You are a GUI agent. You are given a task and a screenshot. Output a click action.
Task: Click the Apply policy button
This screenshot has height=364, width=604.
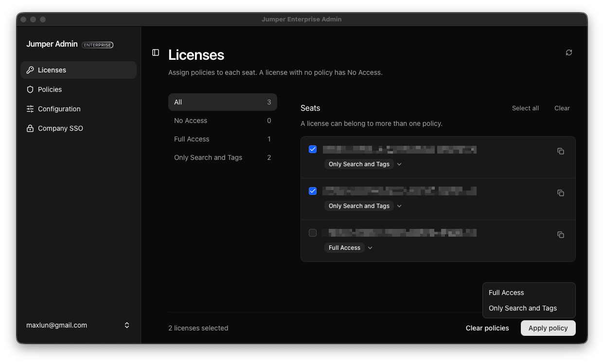pos(548,328)
